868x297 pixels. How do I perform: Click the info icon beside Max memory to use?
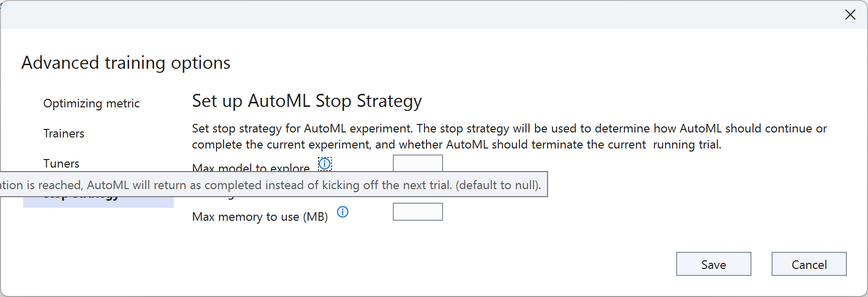tap(343, 212)
